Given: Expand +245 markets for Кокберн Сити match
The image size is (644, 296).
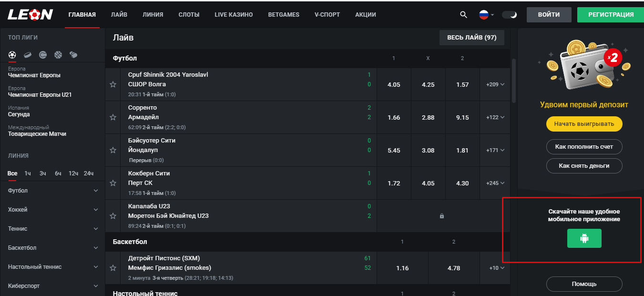Looking at the screenshot, I should (495, 183).
